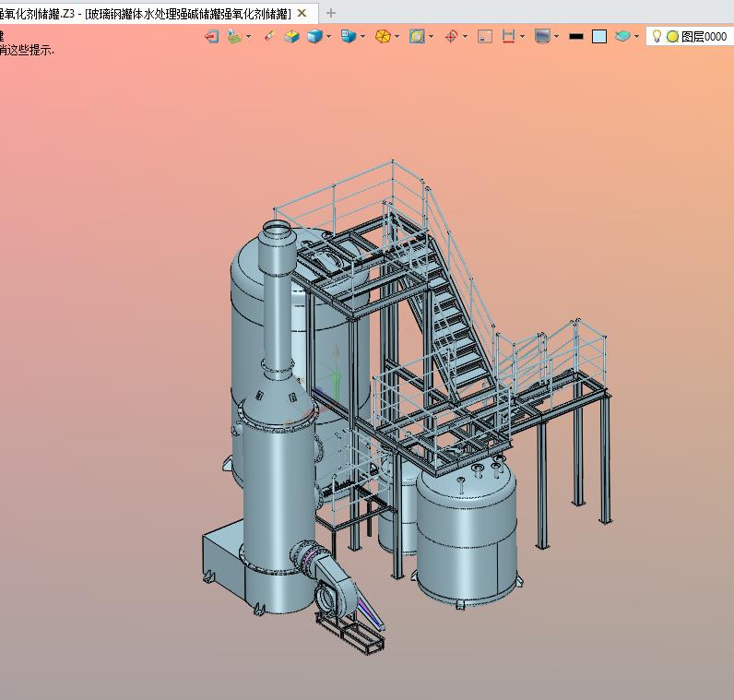
Task: Expand the red crosshair icon dropdown
Action: point(465,37)
